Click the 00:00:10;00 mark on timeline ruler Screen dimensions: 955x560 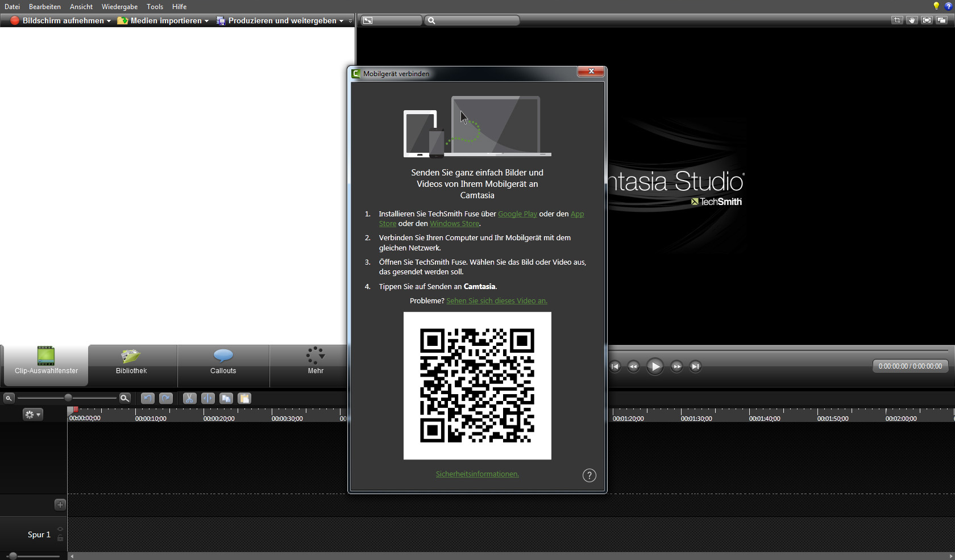tap(151, 419)
